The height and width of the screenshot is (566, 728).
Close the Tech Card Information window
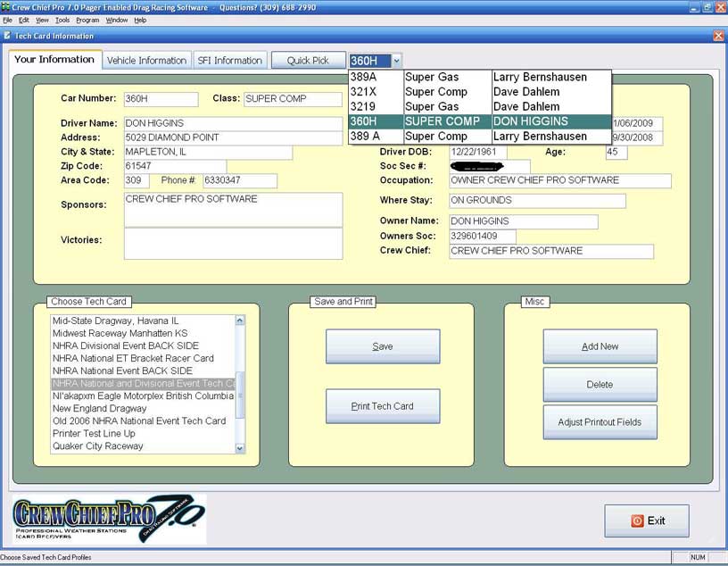point(718,36)
